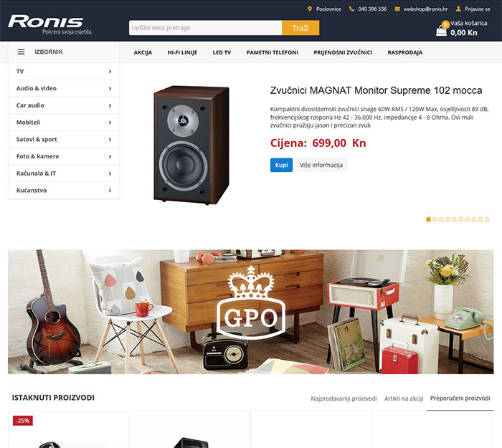Select the fifth carousel slide dot
This screenshot has width=502, height=448.
454,219
